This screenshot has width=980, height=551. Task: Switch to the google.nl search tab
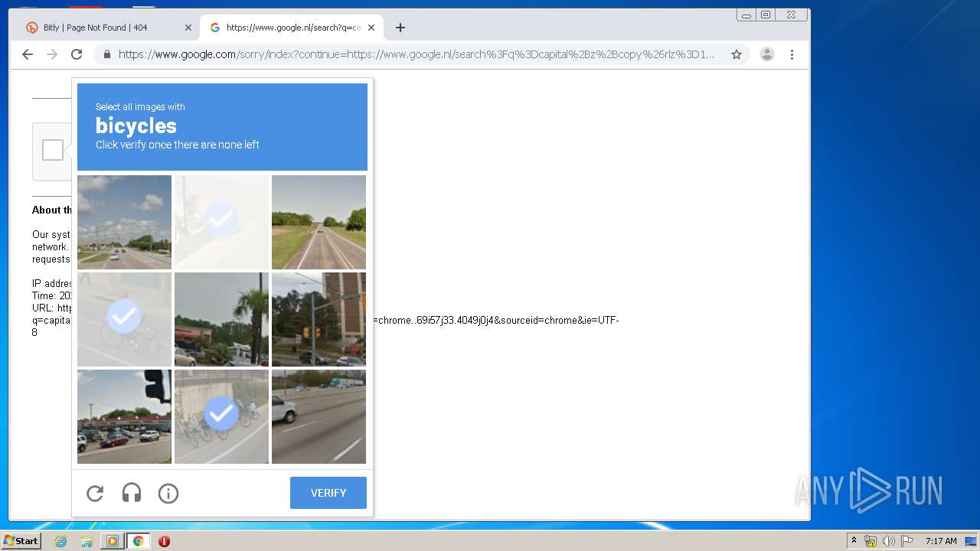tap(292, 28)
